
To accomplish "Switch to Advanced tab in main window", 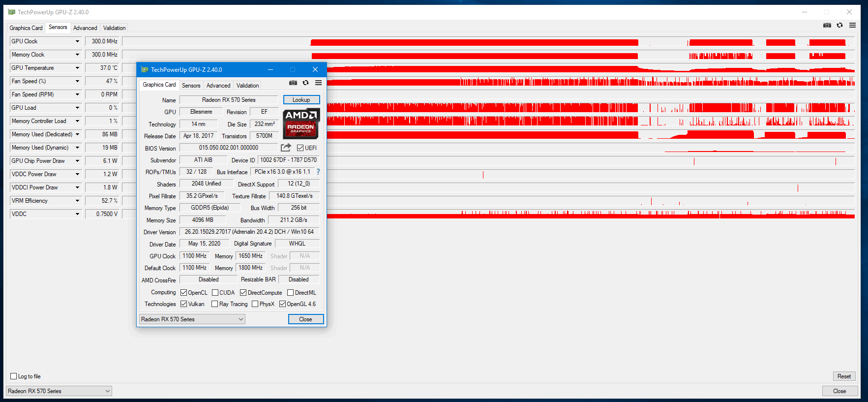I will pos(85,28).
